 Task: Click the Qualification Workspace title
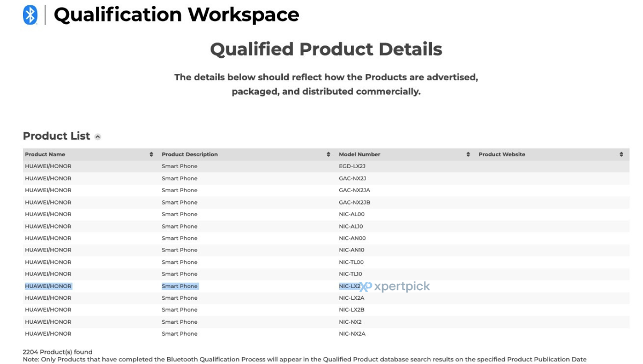(x=176, y=14)
